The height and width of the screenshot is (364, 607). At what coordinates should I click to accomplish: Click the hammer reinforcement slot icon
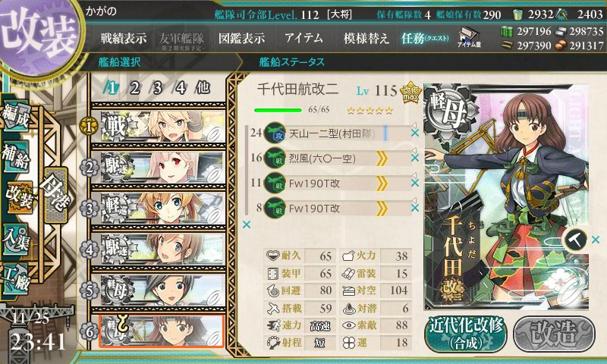tap(576, 240)
